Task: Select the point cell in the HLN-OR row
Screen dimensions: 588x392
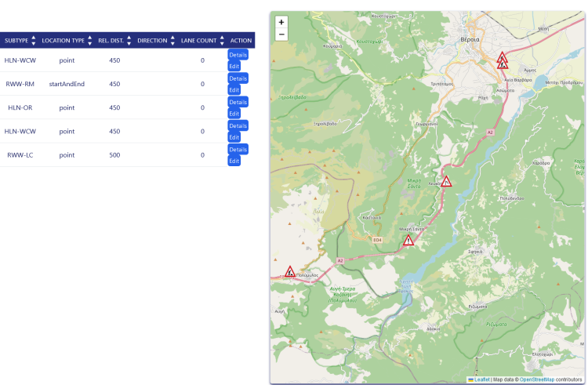Action: point(67,107)
